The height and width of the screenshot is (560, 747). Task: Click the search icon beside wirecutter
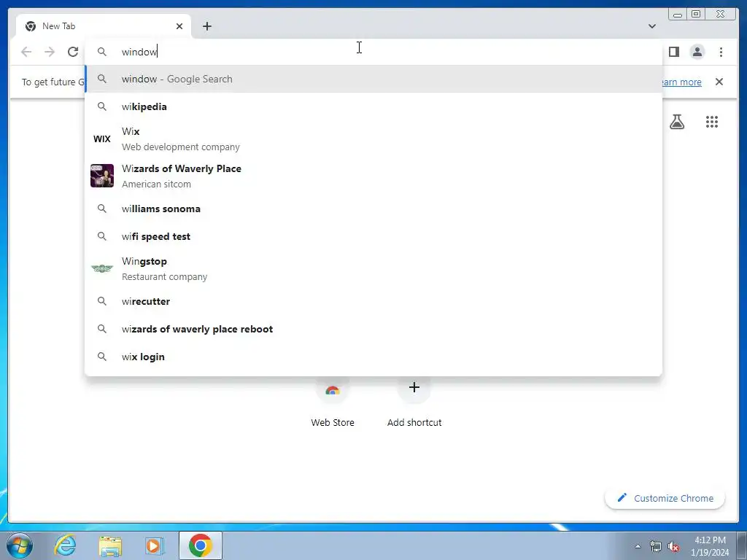pos(102,301)
